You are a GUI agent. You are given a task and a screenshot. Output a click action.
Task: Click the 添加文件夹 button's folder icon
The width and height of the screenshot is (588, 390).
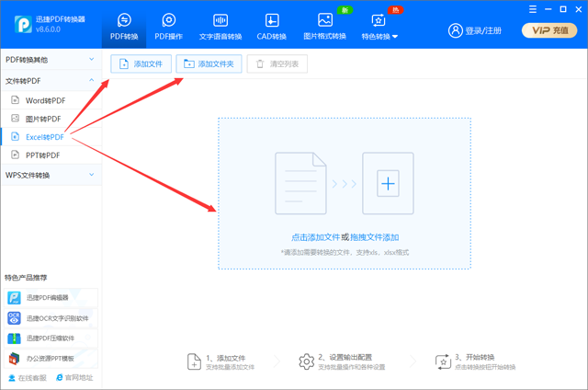pyautogui.click(x=189, y=63)
